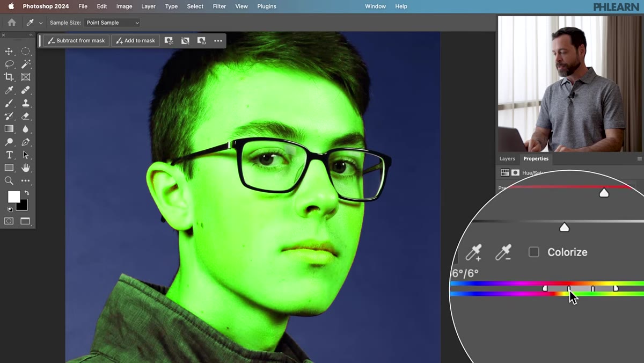
Task: Reset to default black and white colors
Action: click(x=9, y=209)
